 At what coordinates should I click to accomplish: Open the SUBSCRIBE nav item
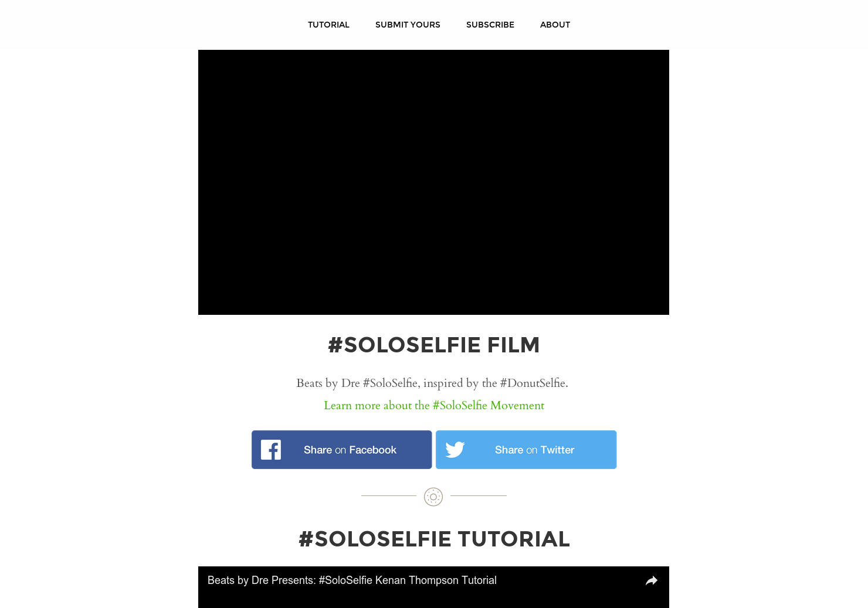(490, 25)
